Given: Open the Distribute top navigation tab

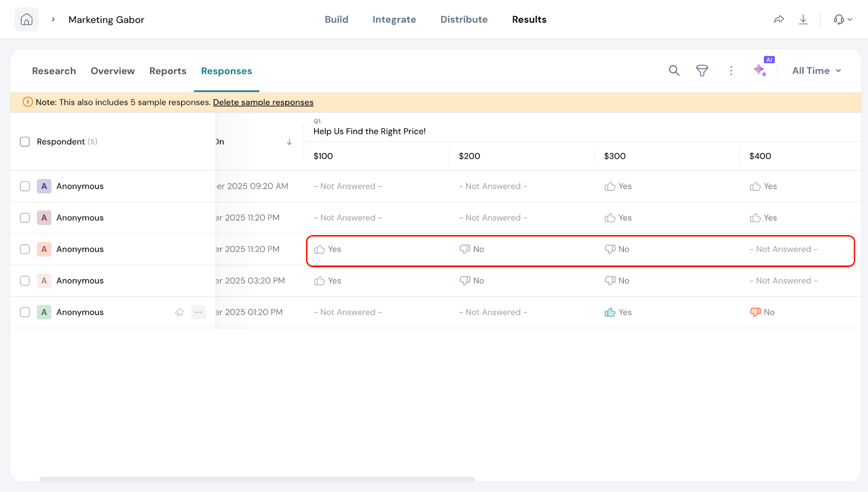Looking at the screenshot, I should tap(464, 20).
